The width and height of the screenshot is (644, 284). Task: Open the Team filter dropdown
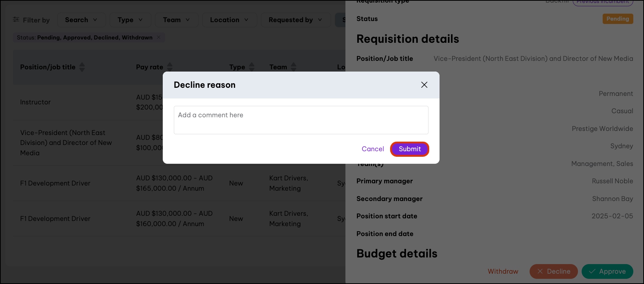pyautogui.click(x=176, y=20)
